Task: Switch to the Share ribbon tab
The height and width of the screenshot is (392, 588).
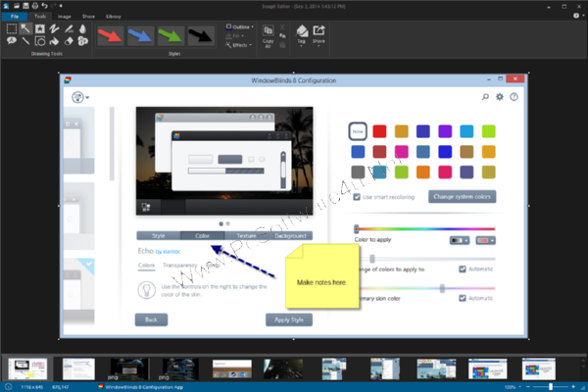Action: tap(88, 17)
